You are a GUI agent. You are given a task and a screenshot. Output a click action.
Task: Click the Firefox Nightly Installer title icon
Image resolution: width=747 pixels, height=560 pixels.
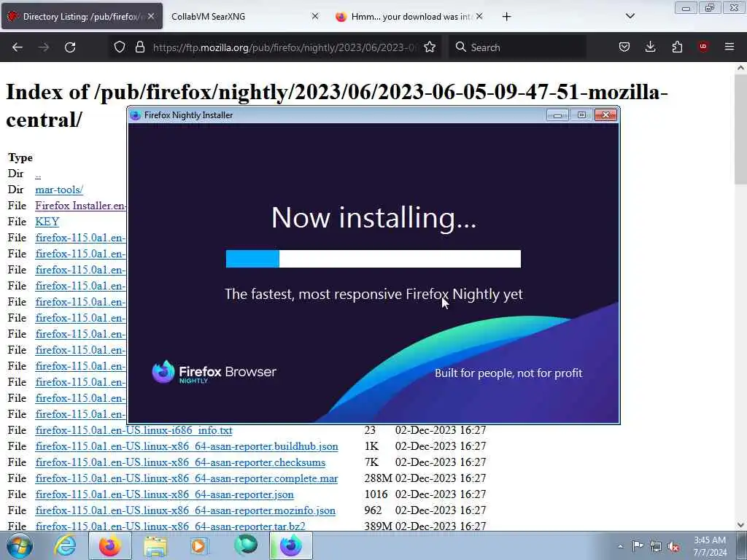[135, 115]
